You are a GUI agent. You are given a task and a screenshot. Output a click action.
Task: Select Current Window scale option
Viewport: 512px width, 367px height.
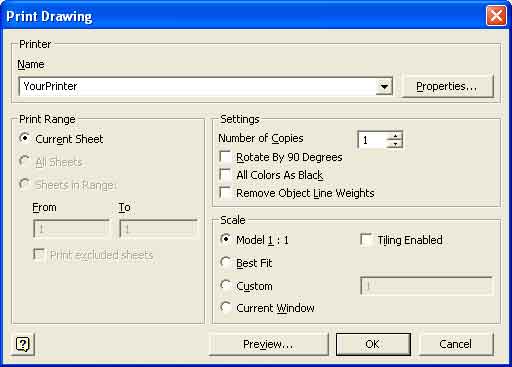point(226,307)
